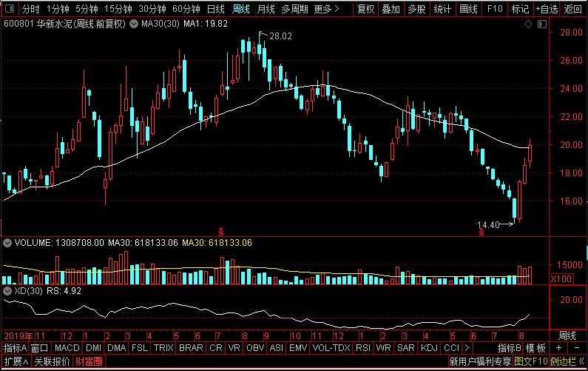Activate the 画线 drawing tool

tap(469, 9)
